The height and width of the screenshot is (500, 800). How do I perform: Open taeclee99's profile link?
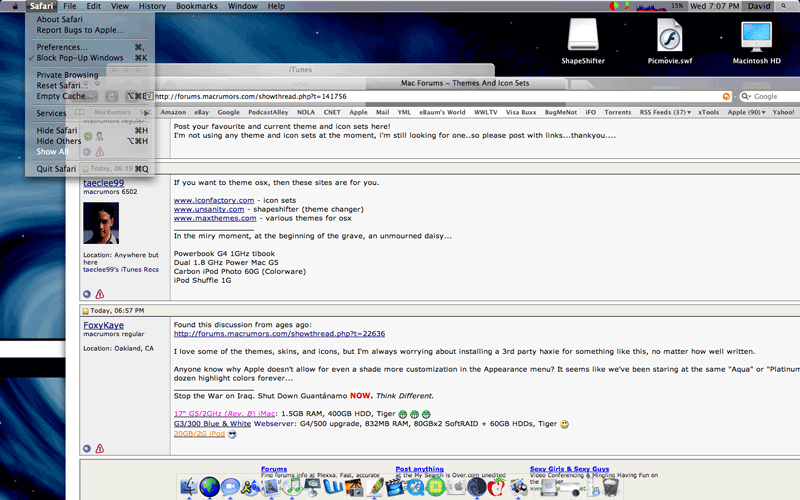tap(104, 183)
